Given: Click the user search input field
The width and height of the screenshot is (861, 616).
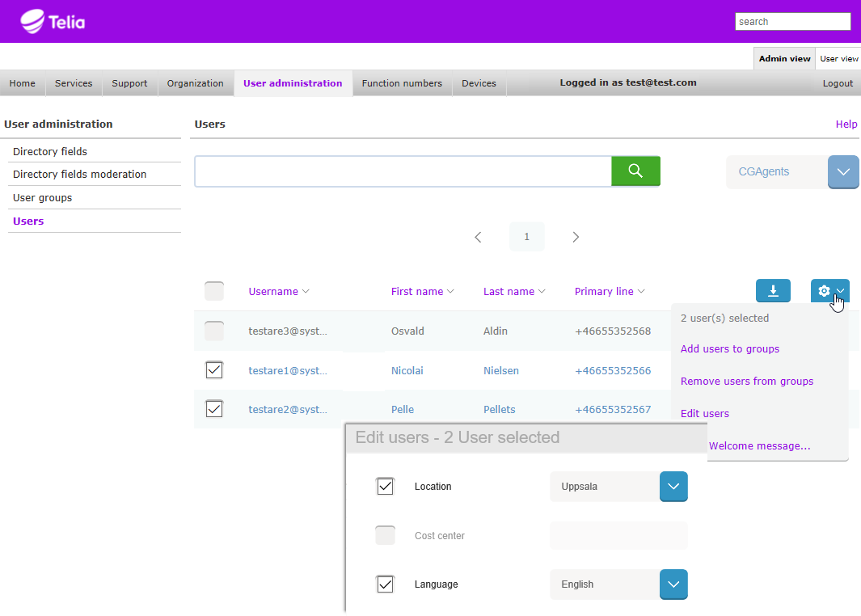Looking at the screenshot, I should pyautogui.click(x=403, y=171).
